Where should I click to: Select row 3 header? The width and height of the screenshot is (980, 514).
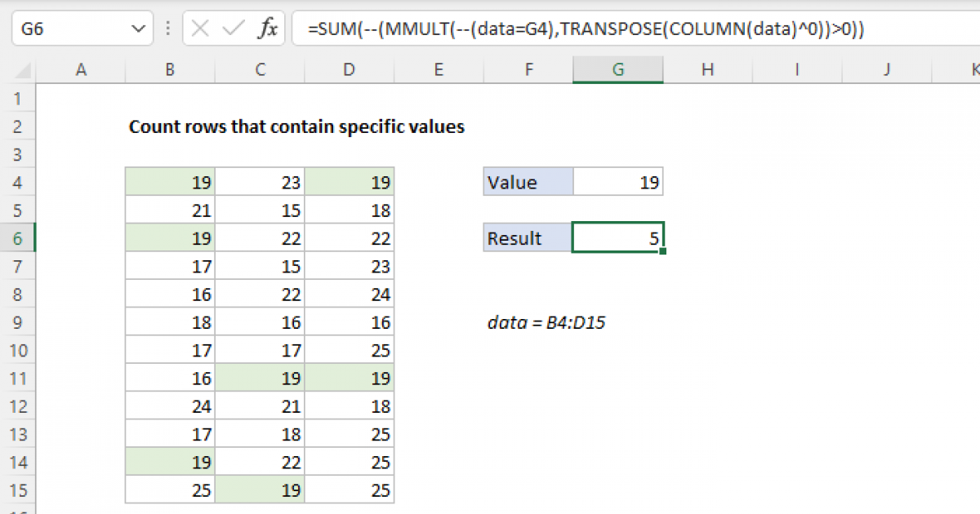[18, 154]
